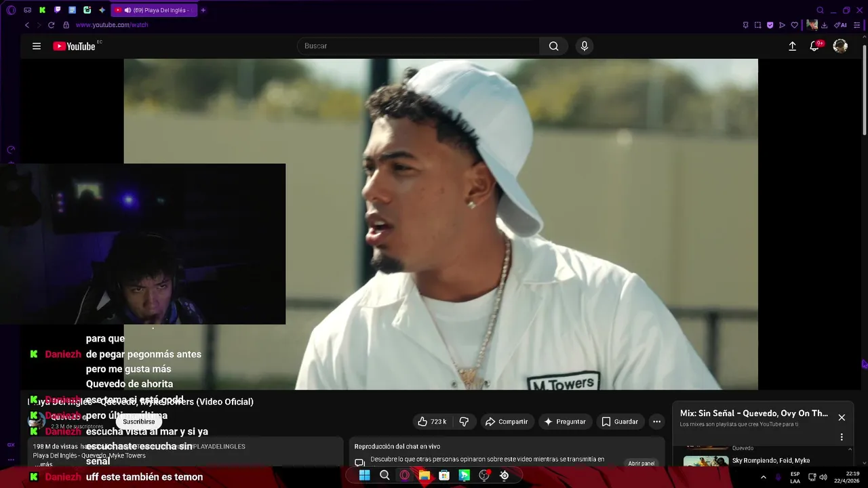This screenshot has width=868, height=488.
Task: Click the magnifier search button
Action: (554, 46)
